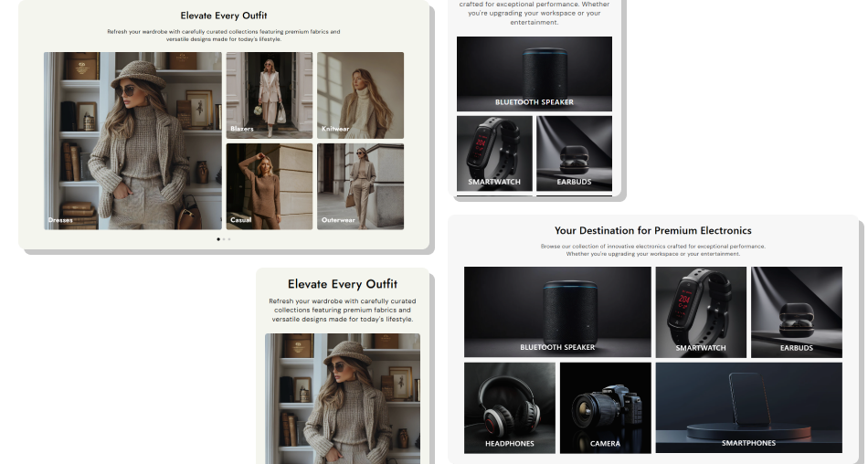This screenshot has width=868, height=464.
Task: Open Bluetooth Speaker tile in the wide electronics card
Action: click(x=557, y=312)
